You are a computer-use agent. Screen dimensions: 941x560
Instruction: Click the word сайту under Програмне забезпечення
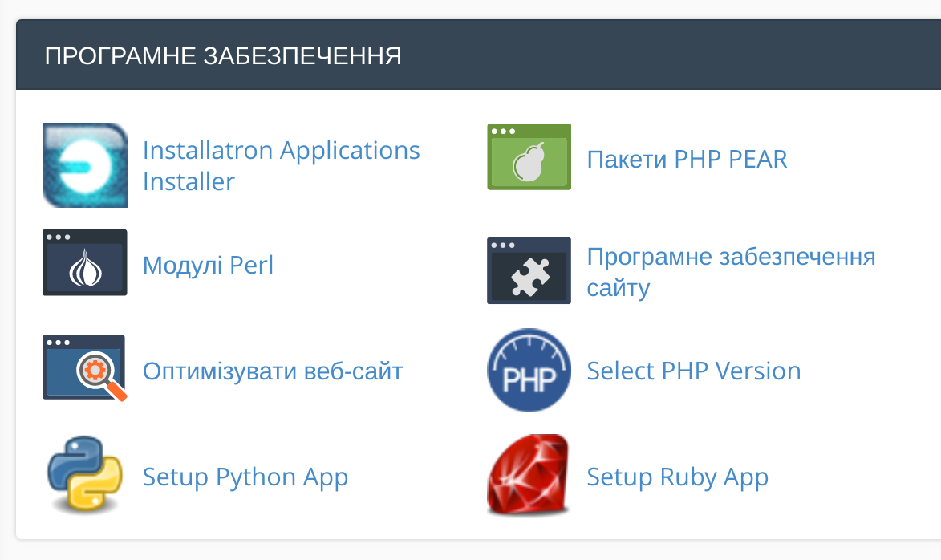point(618,288)
